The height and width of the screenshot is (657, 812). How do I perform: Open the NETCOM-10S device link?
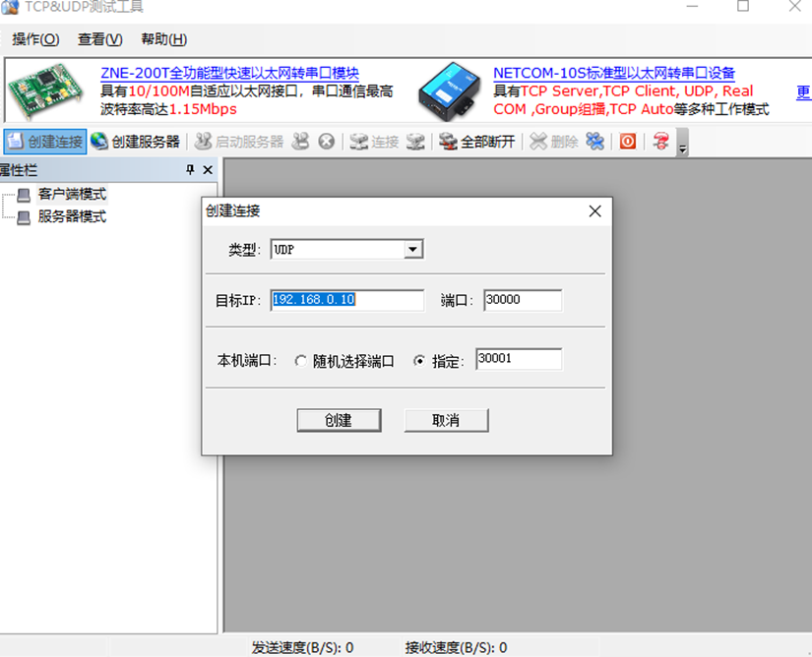coord(614,73)
